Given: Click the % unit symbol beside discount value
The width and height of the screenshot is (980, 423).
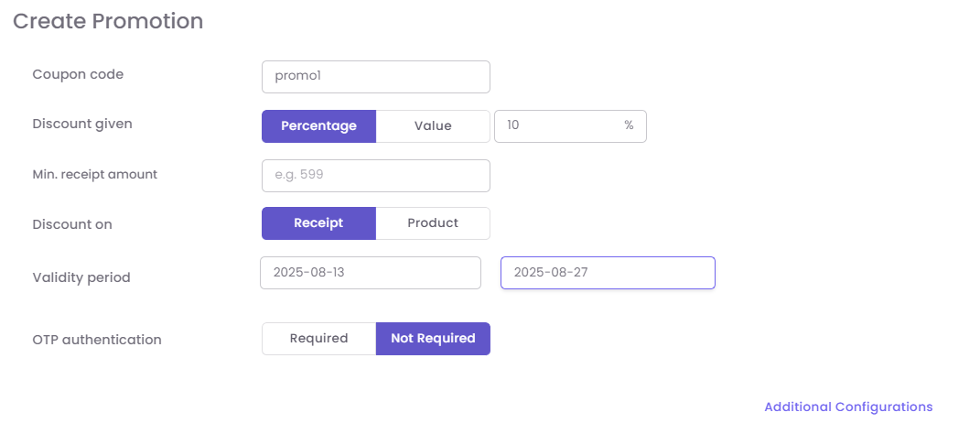Looking at the screenshot, I should coord(629,125).
